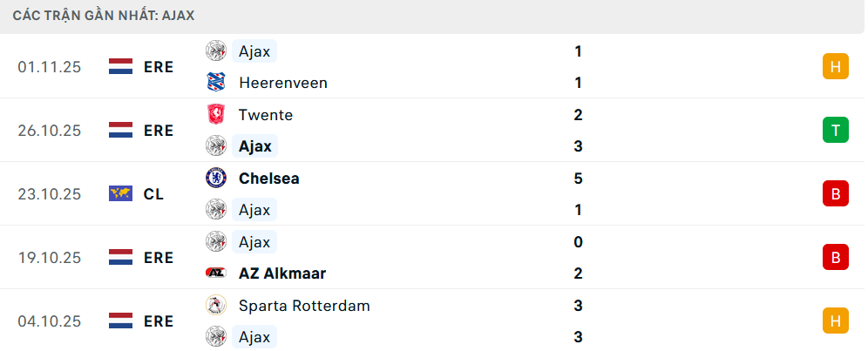Click the Champions League competition icon
The width and height of the screenshot is (868, 351).
tap(120, 194)
